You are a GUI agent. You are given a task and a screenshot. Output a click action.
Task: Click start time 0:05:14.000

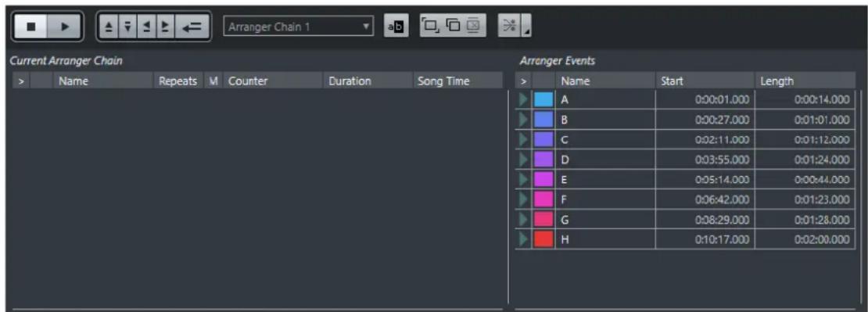coord(722,179)
